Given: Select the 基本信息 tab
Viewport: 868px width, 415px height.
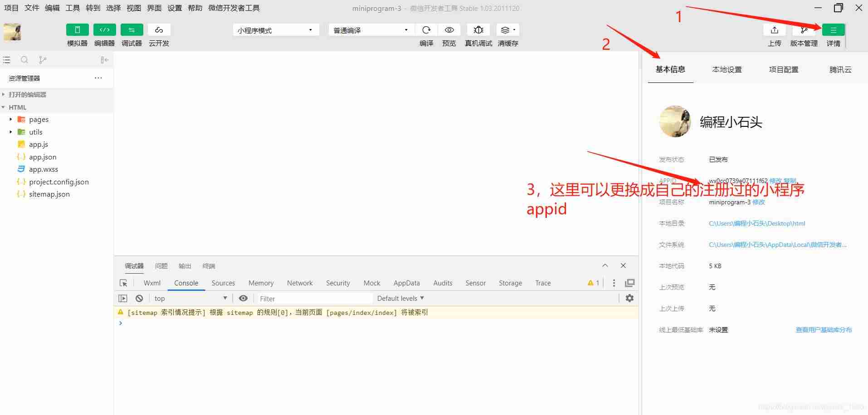Looking at the screenshot, I should tap(670, 70).
